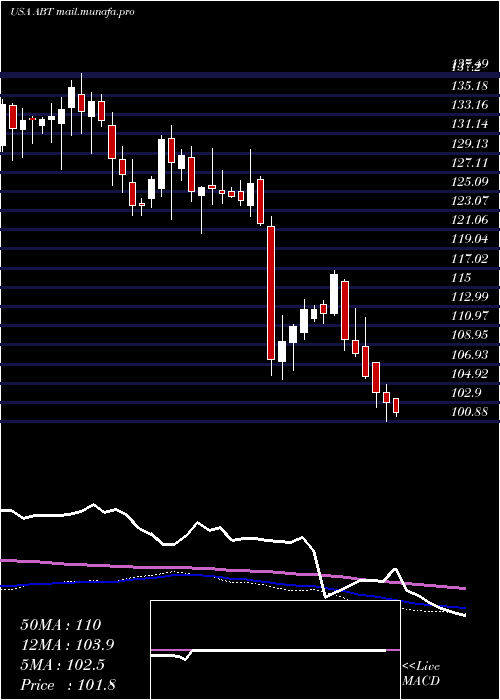Select the 100.88 price axis label
The height and width of the screenshot is (700, 500).
[x=470, y=412]
